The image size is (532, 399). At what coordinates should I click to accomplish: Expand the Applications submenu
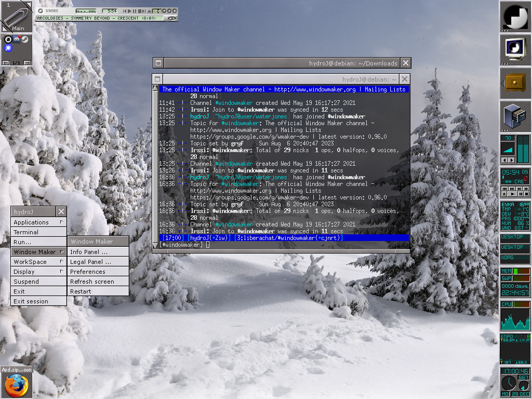(x=38, y=222)
